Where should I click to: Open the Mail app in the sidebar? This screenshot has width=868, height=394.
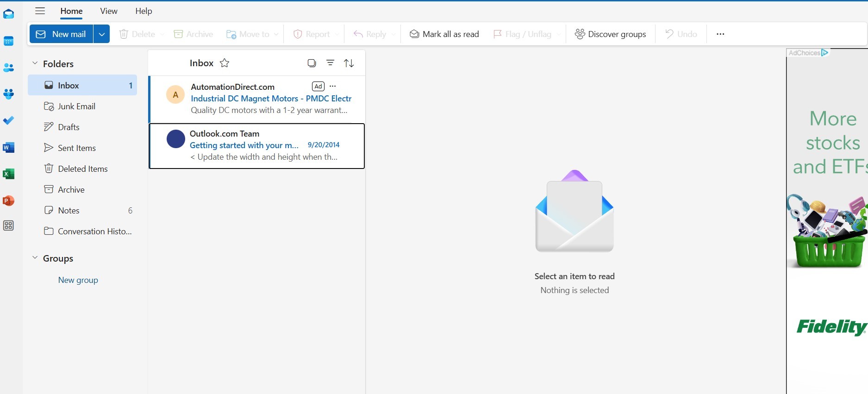[x=8, y=14]
